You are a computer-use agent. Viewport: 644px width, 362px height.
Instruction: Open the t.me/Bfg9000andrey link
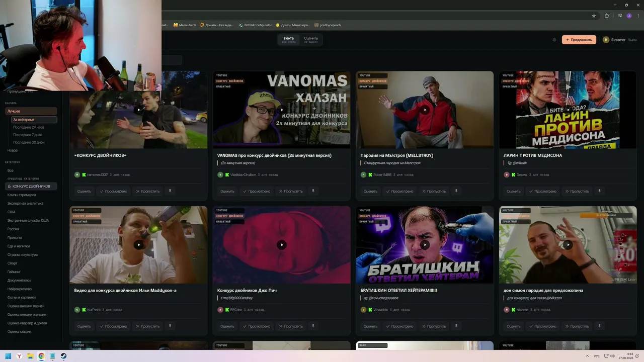[x=237, y=298]
